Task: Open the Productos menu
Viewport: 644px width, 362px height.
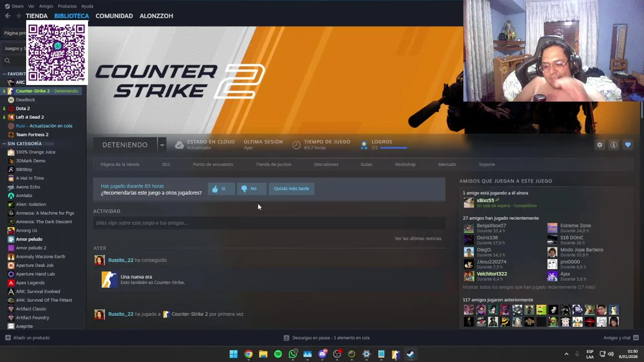Action: (67, 6)
